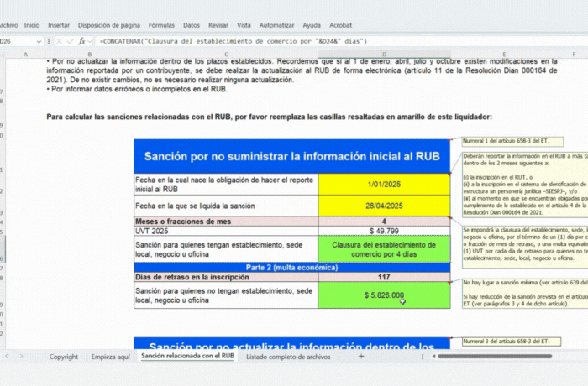Viewport: 588px width, 386px height.
Task: Select the Sanción relacionada con el RUB sheet
Action: 187,356
